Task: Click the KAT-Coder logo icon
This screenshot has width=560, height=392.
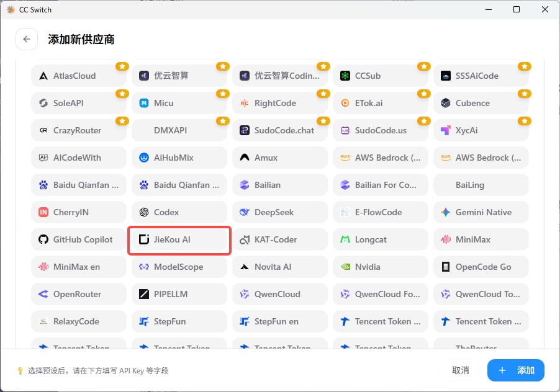Action: [244, 239]
